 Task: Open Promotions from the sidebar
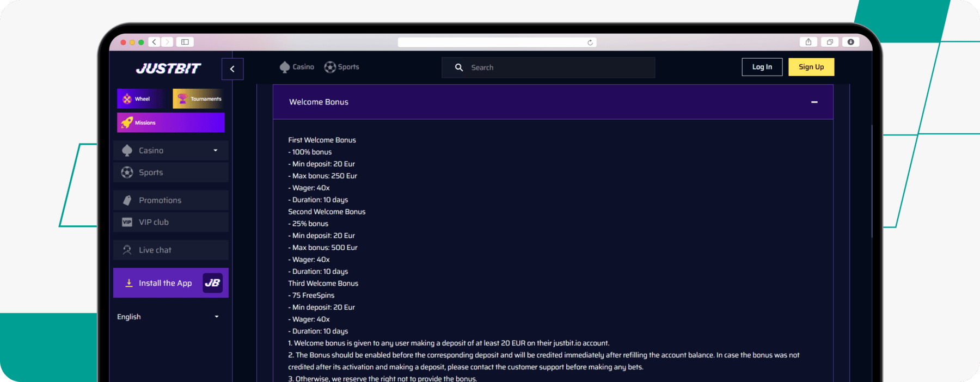(170, 200)
